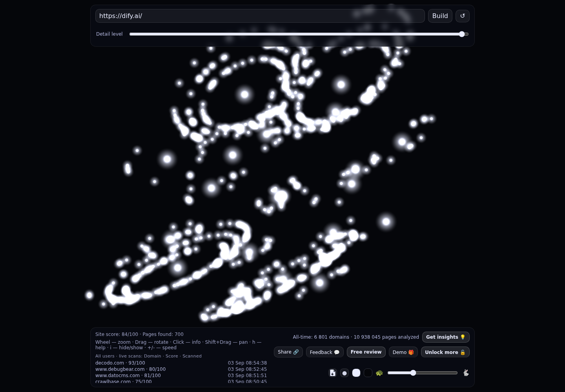This screenshot has height=392, width=565.
Task: Open the Feedback button
Action: coord(325,352)
